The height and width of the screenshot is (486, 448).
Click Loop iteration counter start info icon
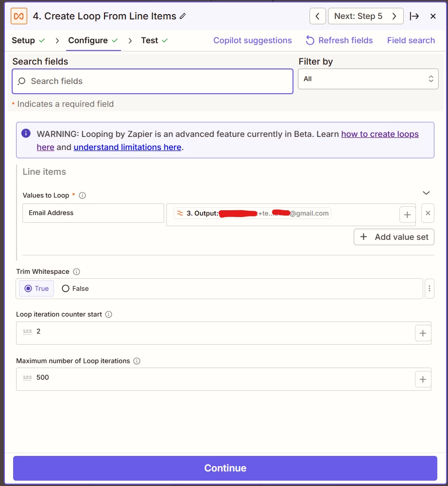click(108, 315)
